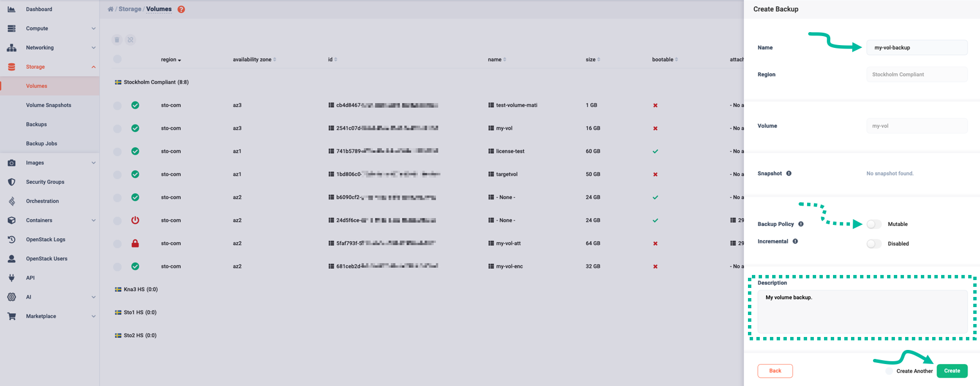
Task: Select Volumes in the sidebar
Action: [x=37, y=86]
